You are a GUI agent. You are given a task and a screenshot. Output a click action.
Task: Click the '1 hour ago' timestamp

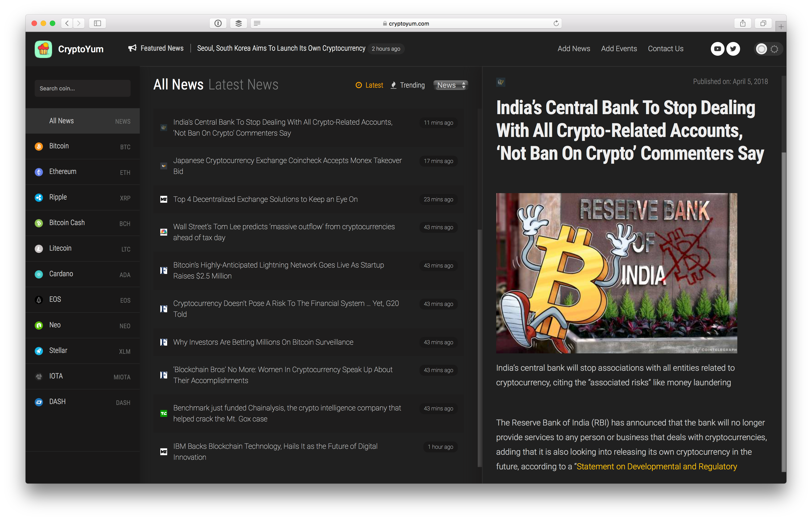pyautogui.click(x=440, y=447)
